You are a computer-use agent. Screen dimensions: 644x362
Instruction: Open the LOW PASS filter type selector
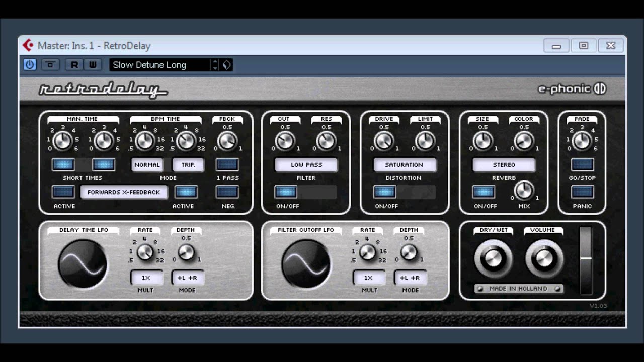point(306,165)
